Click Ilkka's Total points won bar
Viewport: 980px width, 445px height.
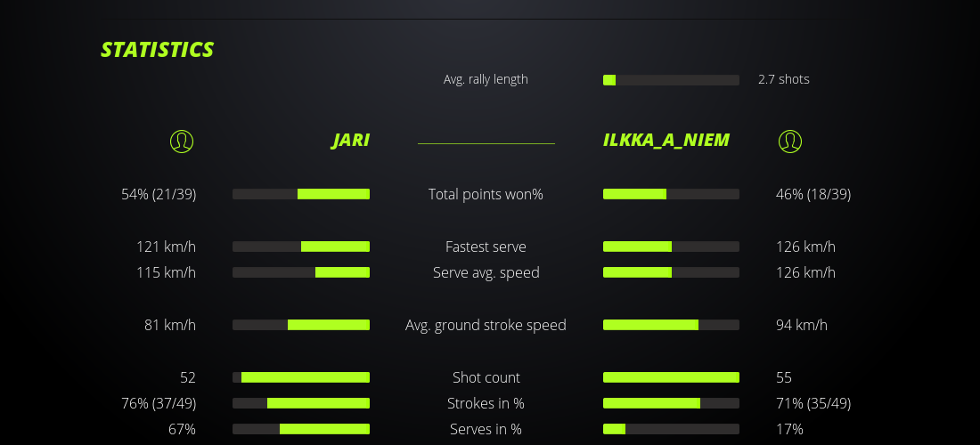[671, 194]
